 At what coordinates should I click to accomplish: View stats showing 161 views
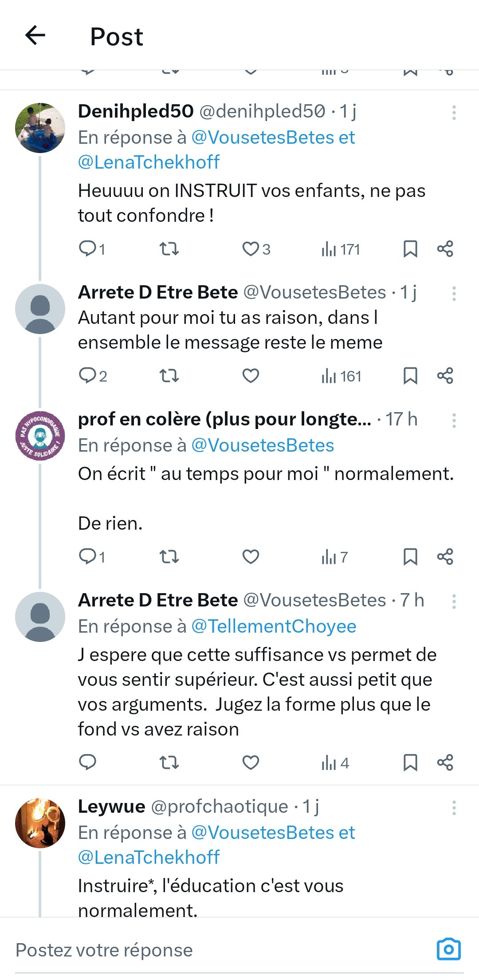point(341,376)
